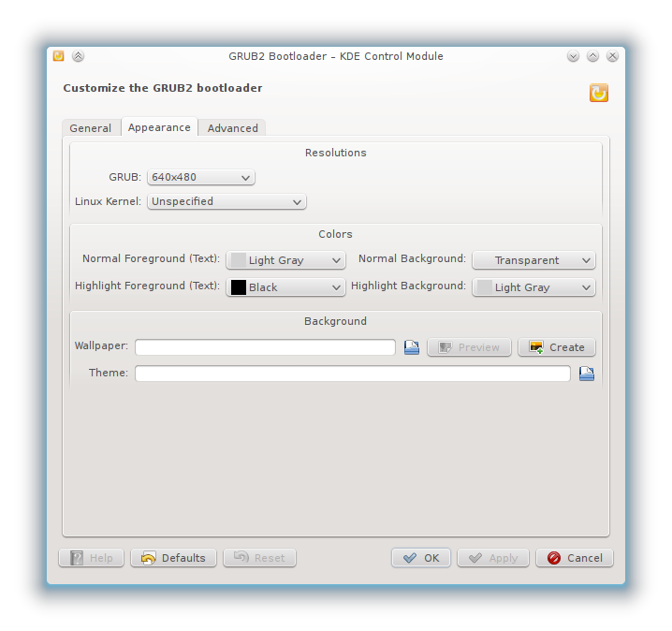The image size is (672, 631).
Task: Open the GRUB resolution dropdown
Action: (201, 178)
